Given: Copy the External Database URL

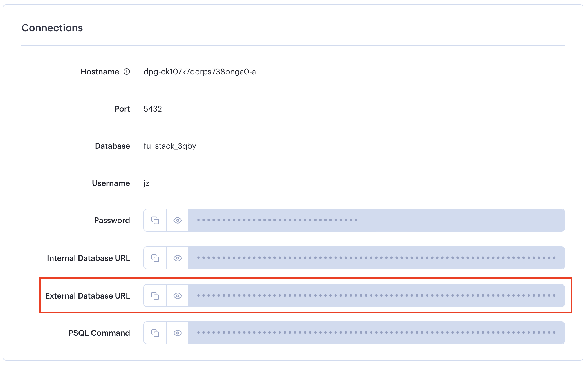Looking at the screenshot, I should pos(154,295).
